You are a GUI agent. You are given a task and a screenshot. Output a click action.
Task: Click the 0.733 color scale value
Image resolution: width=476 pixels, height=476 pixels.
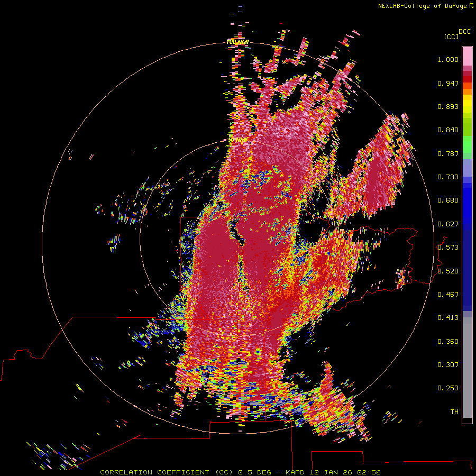(x=448, y=177)
